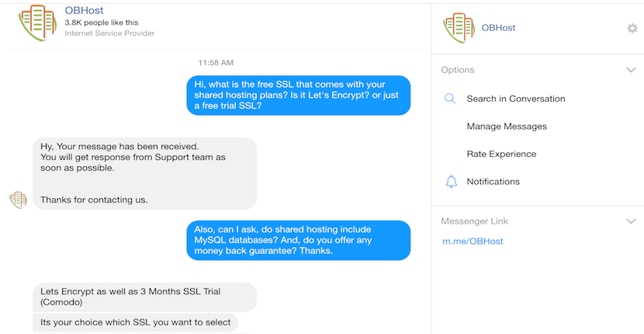Click the Notifications bell icon
Image resolution: width=644 pixels, height=334 pixels.
point(451,182)
